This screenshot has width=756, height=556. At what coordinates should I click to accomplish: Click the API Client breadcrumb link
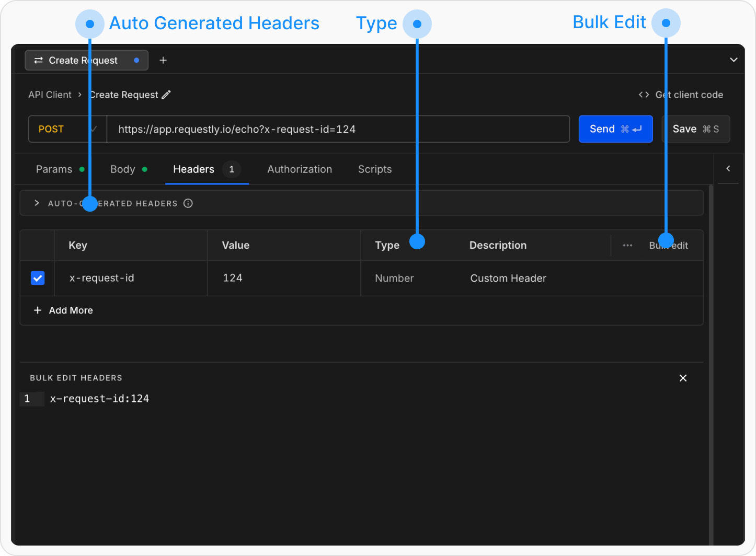coord(50,95)
